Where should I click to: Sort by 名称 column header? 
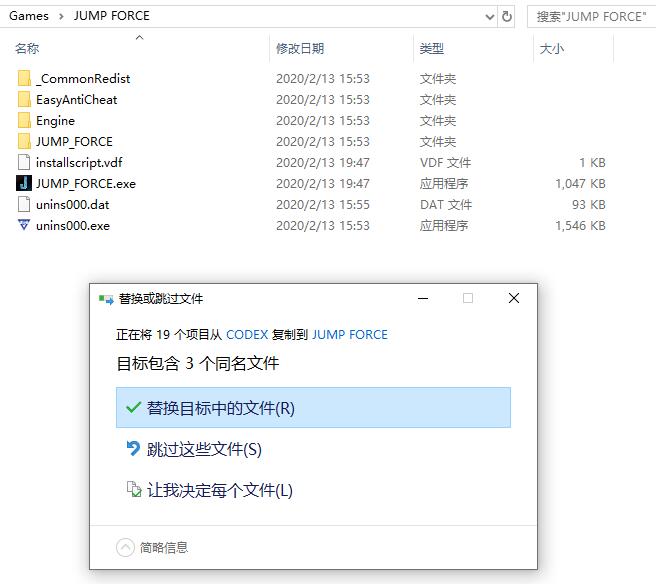[27, 49]
